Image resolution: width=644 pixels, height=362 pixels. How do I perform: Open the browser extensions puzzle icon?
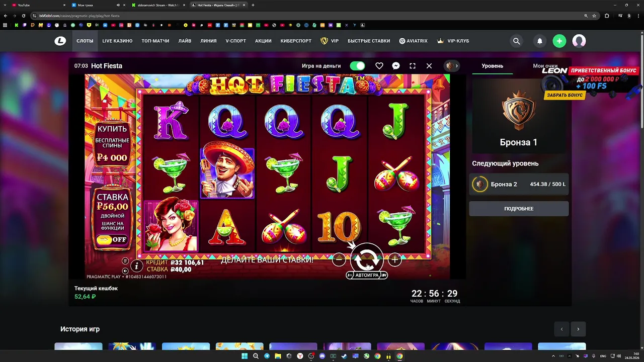(x=607, y=16)
